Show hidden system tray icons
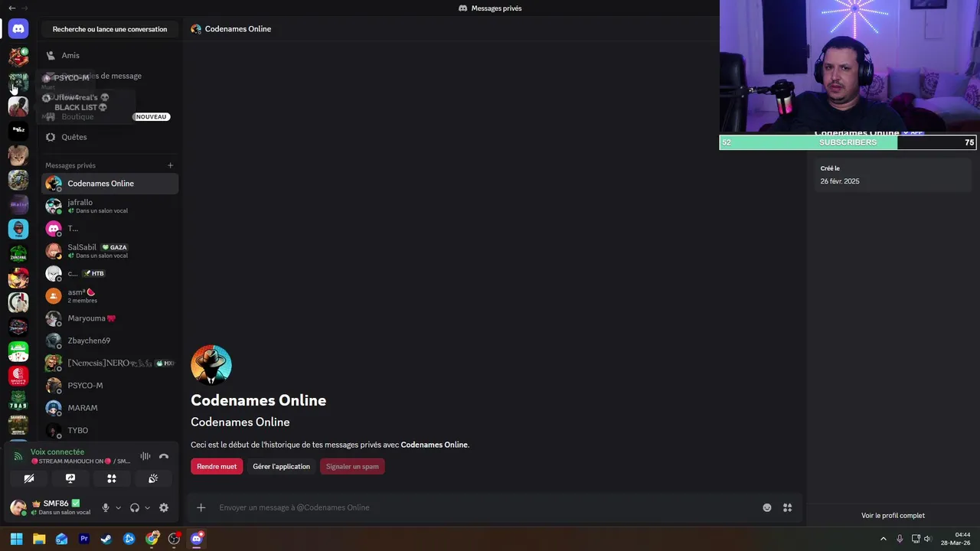Screen dimensions: 980x551 click(x=884, y=539)
